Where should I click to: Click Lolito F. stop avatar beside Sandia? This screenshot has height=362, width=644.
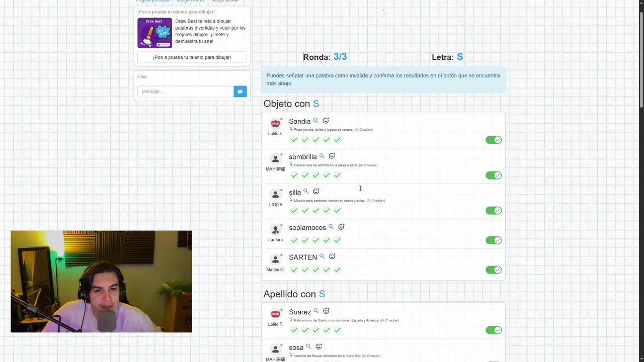275,124
